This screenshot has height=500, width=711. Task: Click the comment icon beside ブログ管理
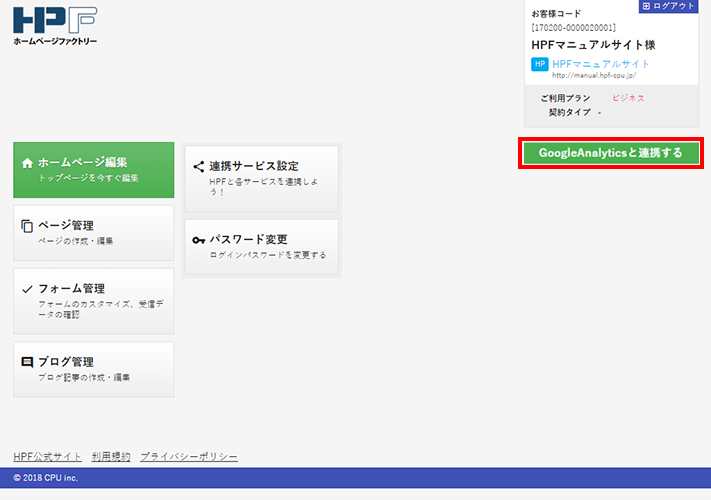click(x=27, y=362)
